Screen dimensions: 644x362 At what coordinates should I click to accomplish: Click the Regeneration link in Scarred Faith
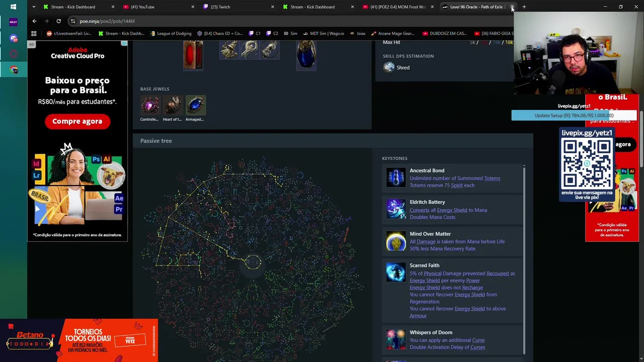point(424,302)
